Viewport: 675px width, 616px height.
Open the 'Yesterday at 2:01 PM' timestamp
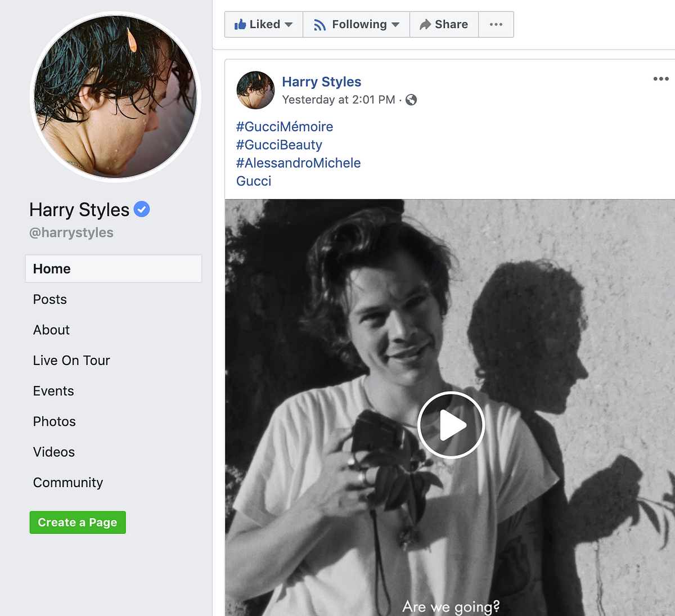(339, 100)
